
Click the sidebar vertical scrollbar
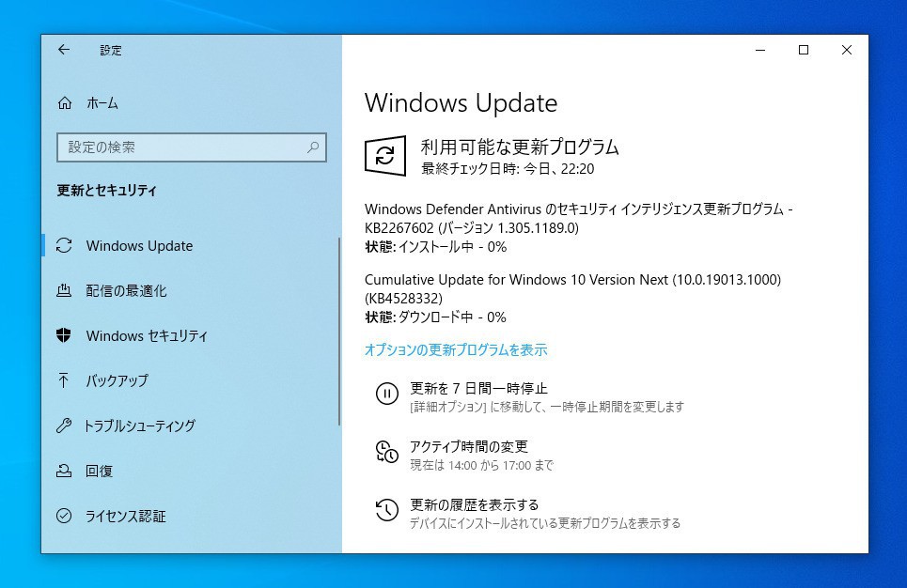coord(339,332)
